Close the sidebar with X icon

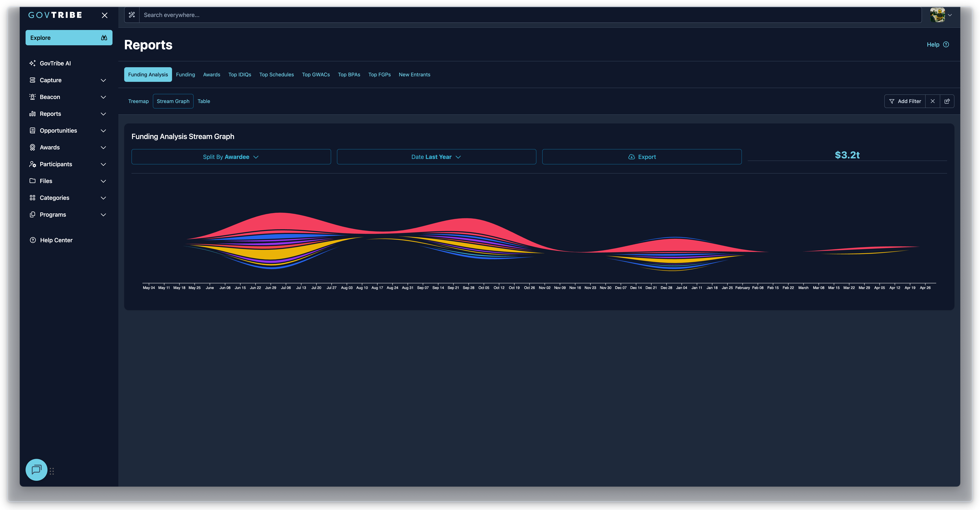[x=105, y=15]
